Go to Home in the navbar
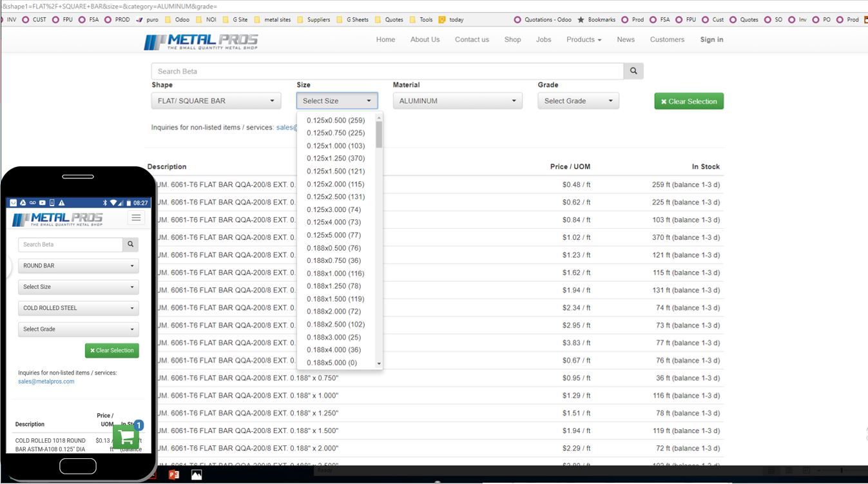 385,39
